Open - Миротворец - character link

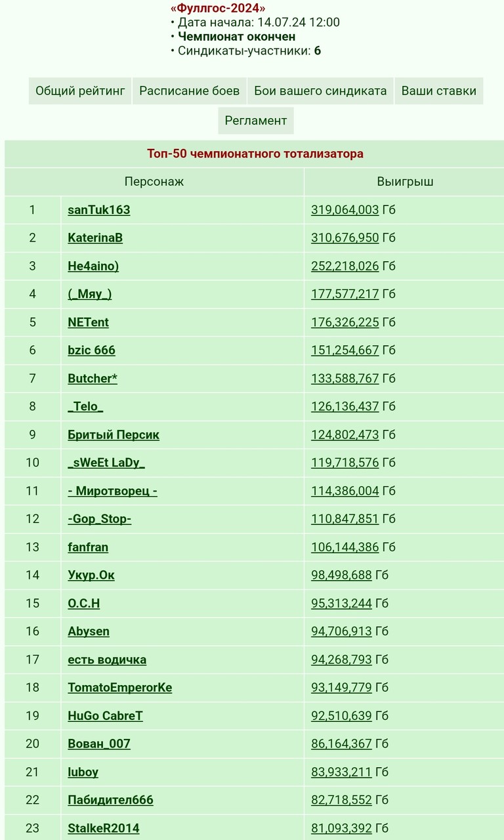pos(113,491)
